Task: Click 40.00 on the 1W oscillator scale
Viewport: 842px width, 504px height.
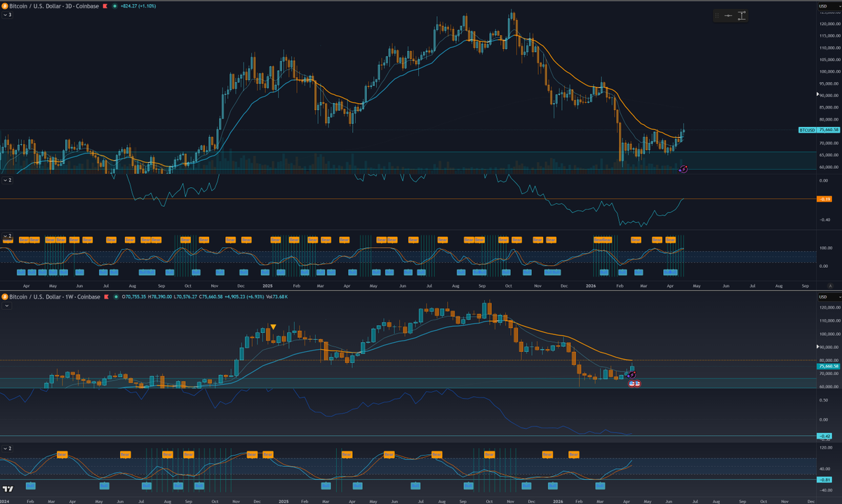Action: [825, 468]
